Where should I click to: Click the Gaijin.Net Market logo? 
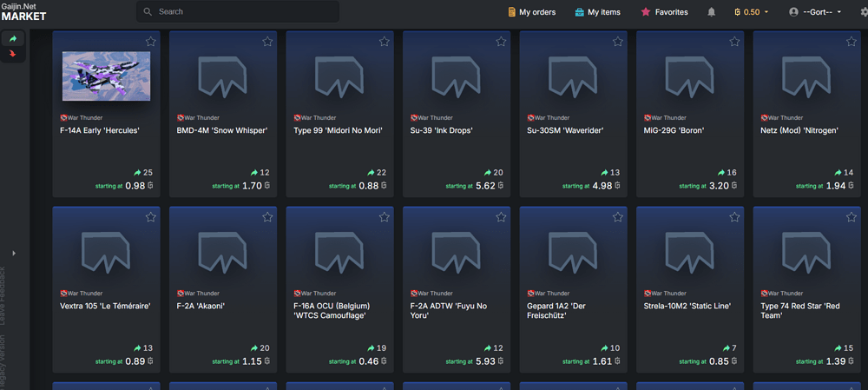23,11
